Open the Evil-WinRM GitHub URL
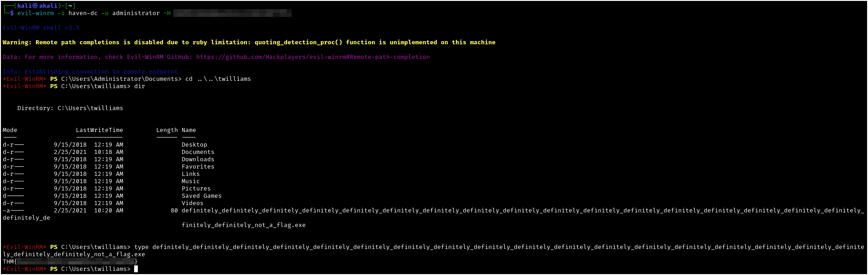 coord(313,57)
